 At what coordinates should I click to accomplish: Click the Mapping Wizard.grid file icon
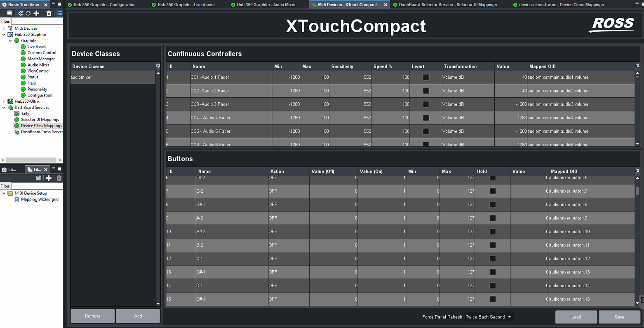tap(17, 199)
